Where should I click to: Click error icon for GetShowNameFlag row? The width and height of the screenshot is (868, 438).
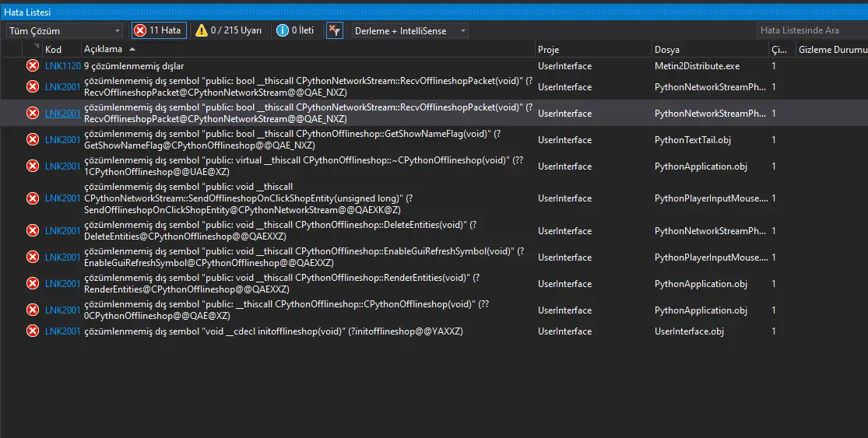[x=33, y=140]
